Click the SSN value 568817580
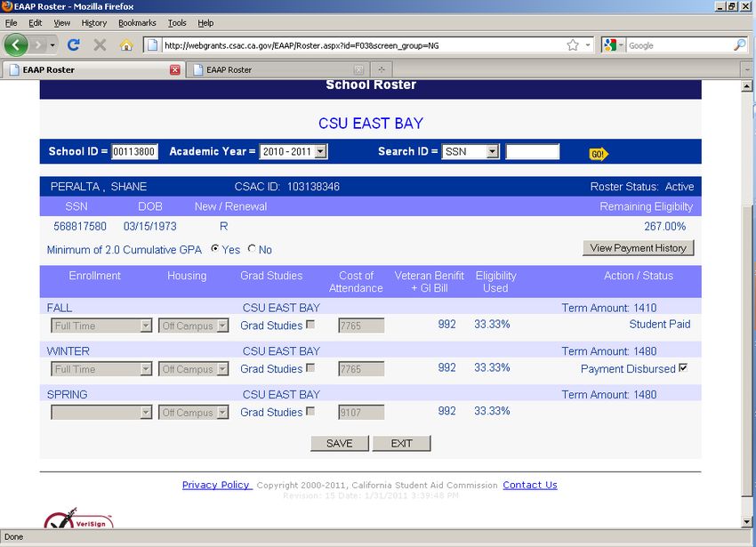 point(80,226)
